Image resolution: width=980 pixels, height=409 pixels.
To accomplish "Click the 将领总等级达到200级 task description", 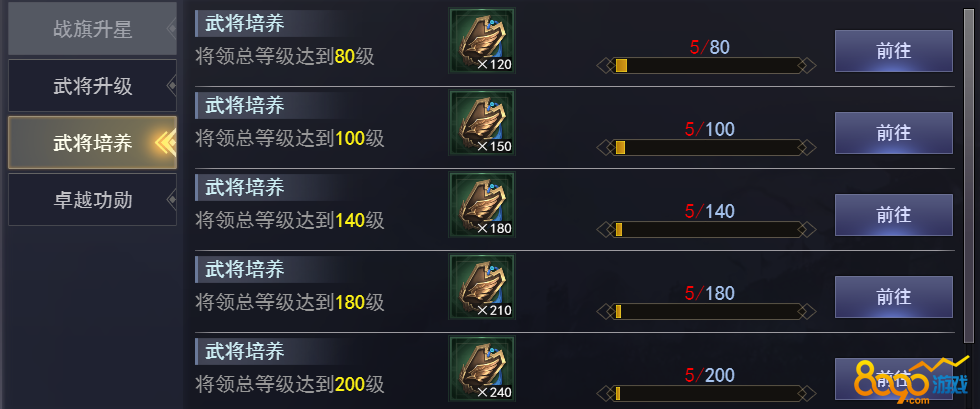I will point(289,383).
